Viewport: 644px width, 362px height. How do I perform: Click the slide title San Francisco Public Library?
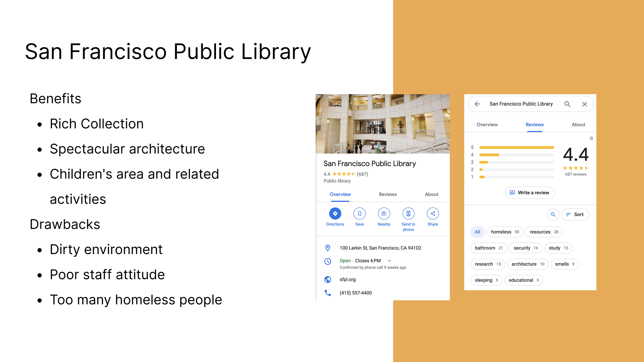(x=168, y=52)
